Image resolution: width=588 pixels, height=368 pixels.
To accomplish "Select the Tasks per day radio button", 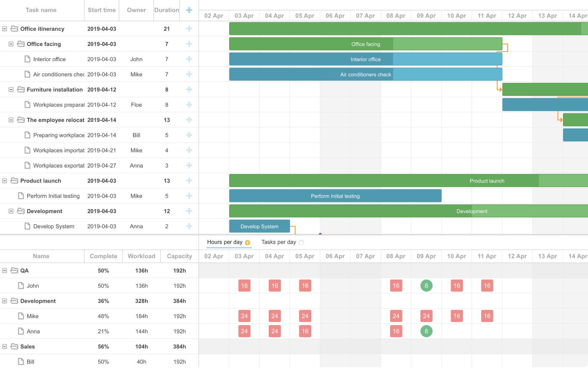I will tap(301, 243).
